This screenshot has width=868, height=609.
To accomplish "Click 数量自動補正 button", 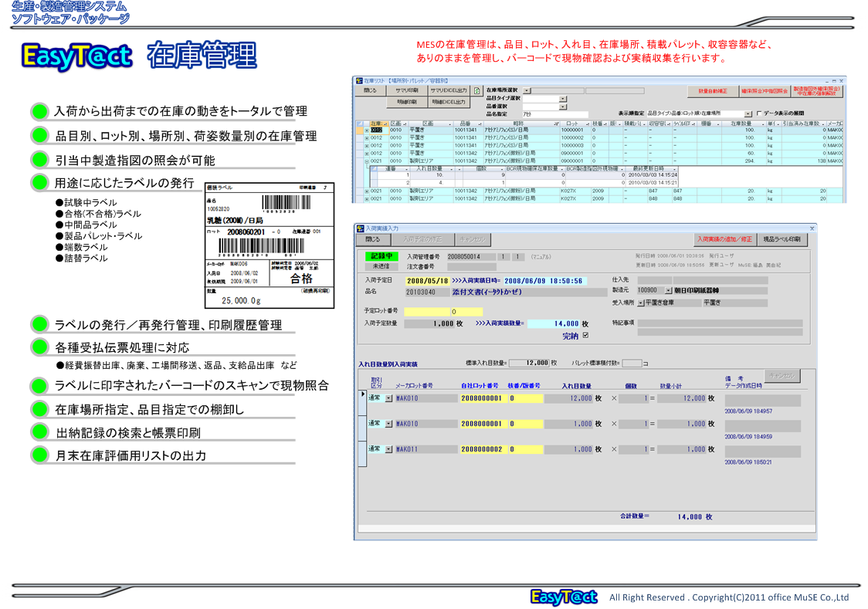I will tap(713, 91).
